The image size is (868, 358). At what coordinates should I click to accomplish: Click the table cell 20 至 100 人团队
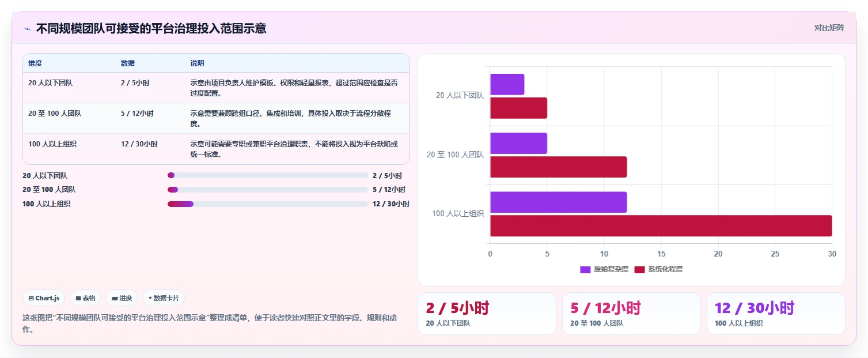point(55,114)
